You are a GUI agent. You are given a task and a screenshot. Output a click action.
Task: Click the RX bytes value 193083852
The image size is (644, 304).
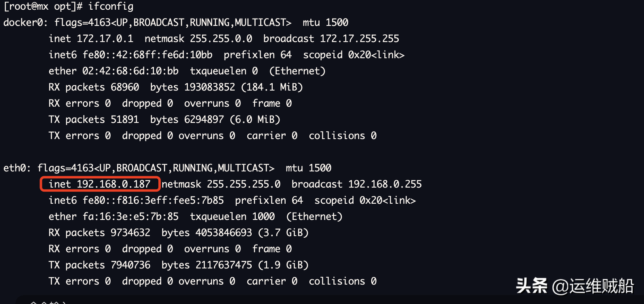pos(209,87)
